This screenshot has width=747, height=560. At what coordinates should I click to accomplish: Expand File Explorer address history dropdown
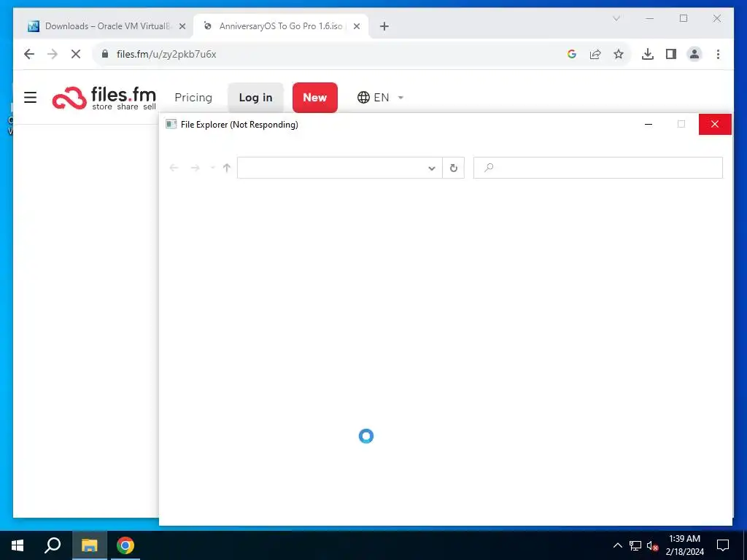tap(432, 168)
